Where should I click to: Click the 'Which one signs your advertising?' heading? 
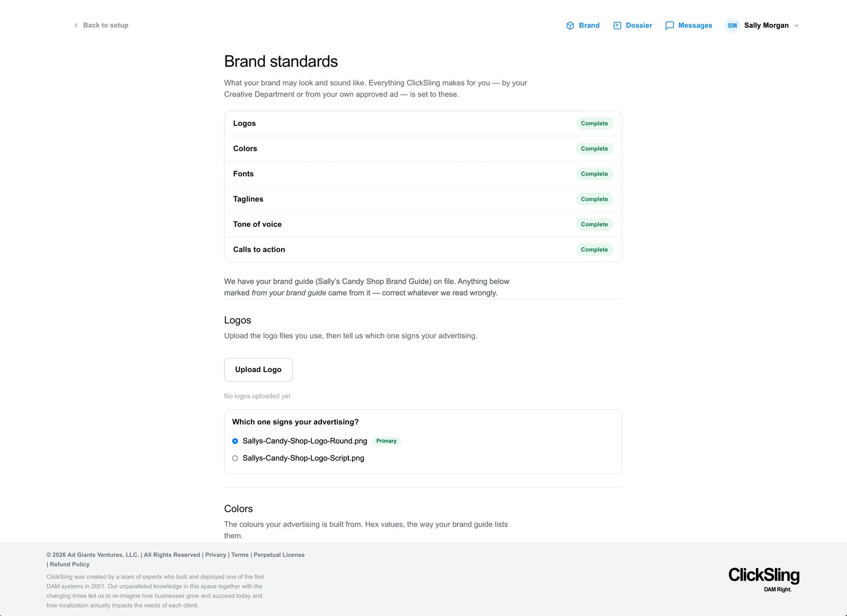click(x=295, y=422)
